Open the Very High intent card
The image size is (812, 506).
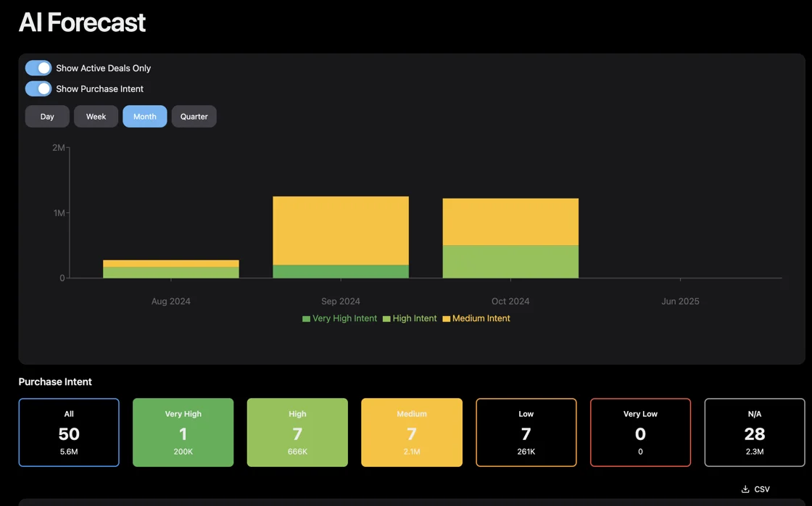point(183,432)
